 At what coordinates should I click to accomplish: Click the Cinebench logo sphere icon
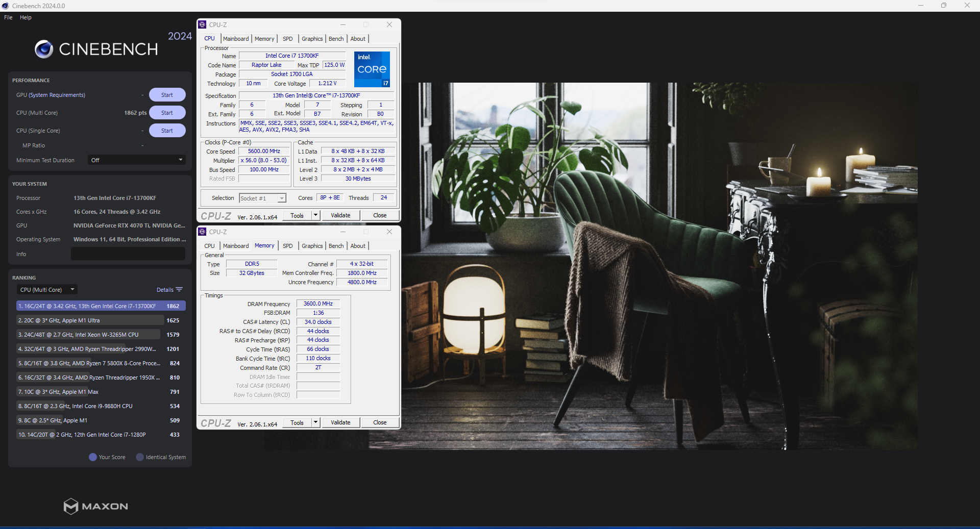(44, 49)
